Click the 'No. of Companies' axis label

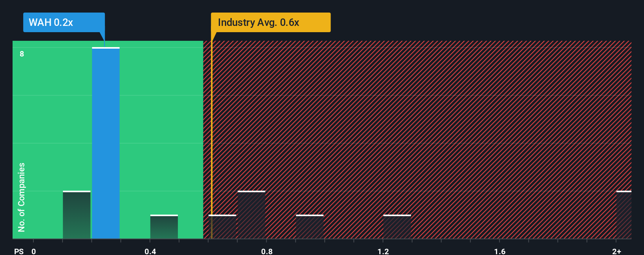pyautogui.click(x=22, y=197)
